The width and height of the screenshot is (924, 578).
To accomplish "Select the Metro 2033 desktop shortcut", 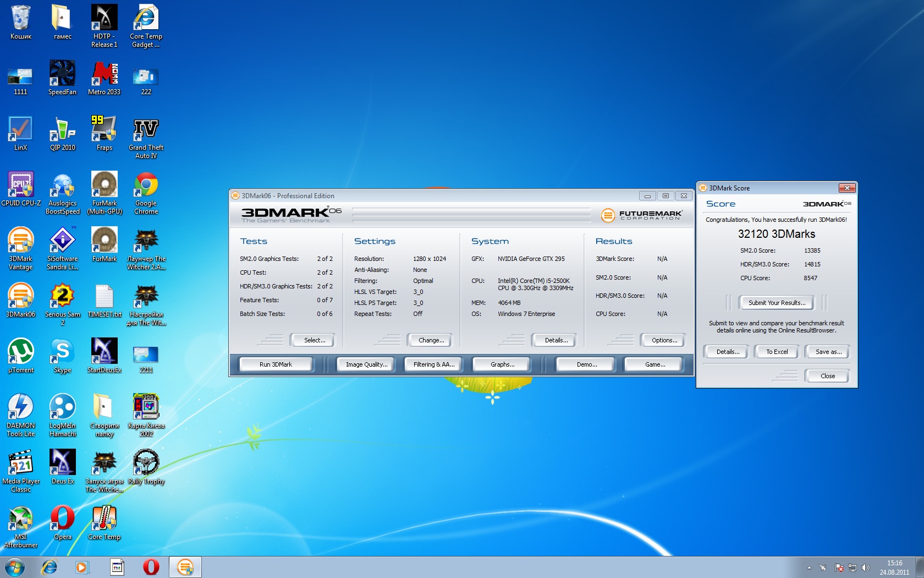I will point(105,78).
